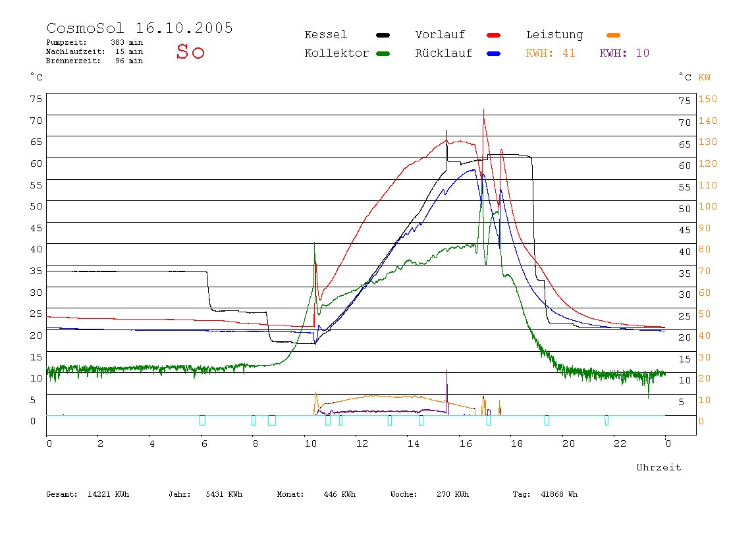The width and height of the screenshot is (756, 535).
Task: Click the 'Vorlauf' legend label
Action: 440,35
